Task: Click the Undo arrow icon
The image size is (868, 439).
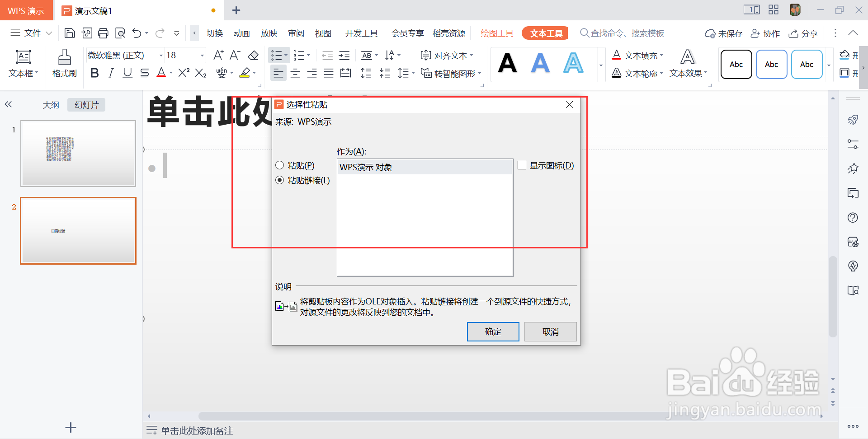Action: point(137,33)
